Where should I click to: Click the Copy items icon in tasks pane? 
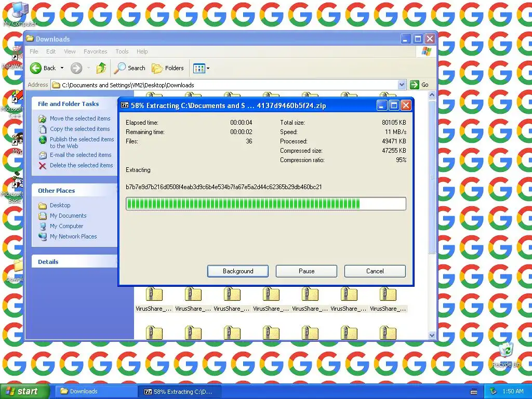point(43,129)
